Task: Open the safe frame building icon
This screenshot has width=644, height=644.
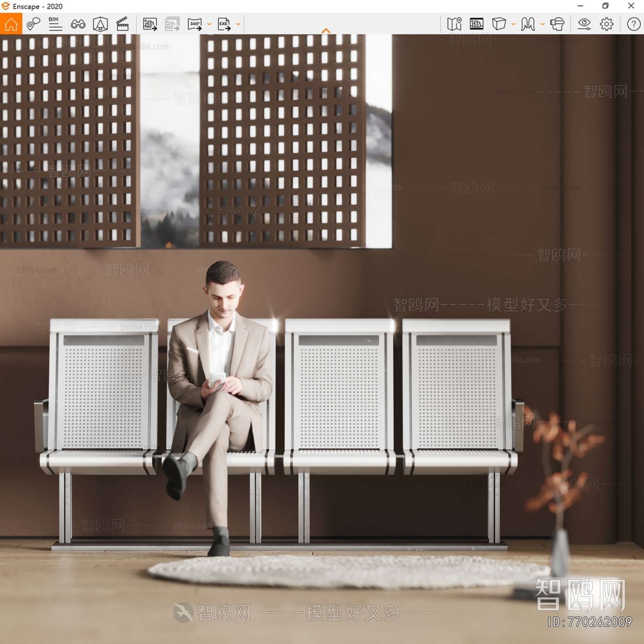Action: pos(477,24)
